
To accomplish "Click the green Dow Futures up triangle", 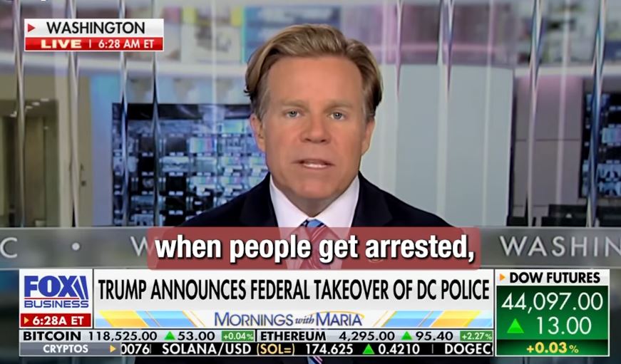I will (515, 326).
